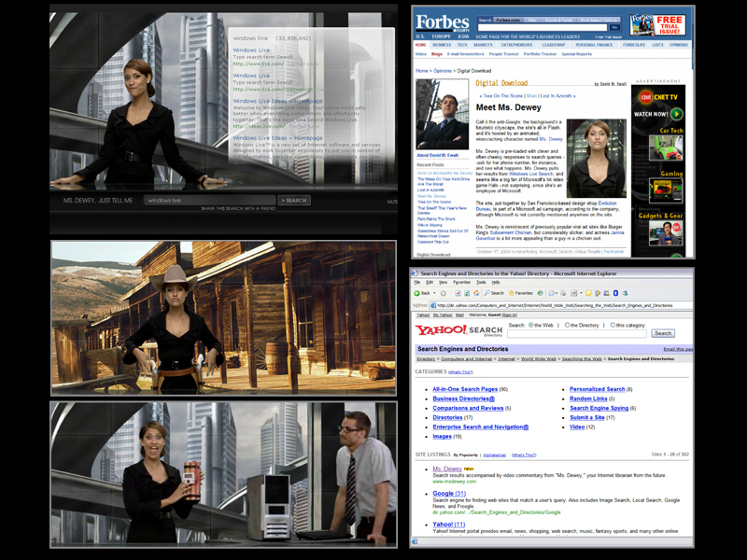Click the Ms. Dewey 'windows live' search box

click(209, 201)
